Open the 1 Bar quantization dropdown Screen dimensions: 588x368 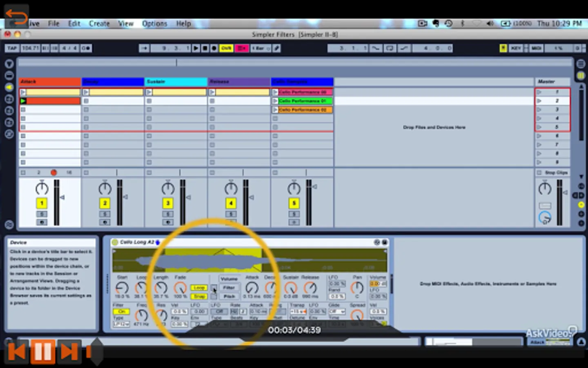(x=261, y=48)
